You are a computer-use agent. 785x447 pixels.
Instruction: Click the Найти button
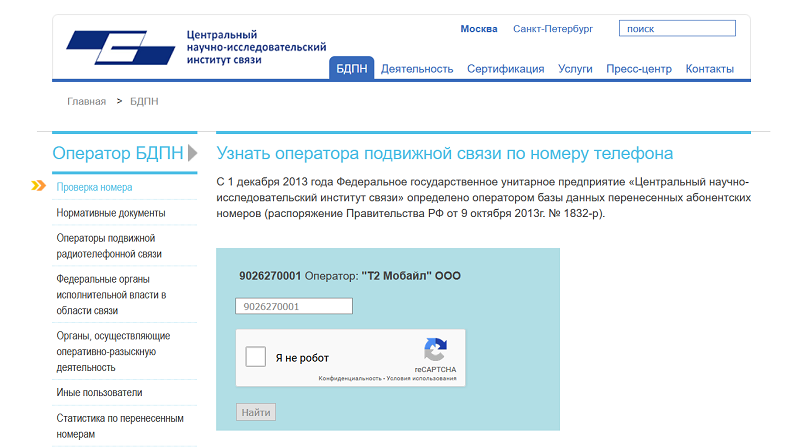pos(256,412)
